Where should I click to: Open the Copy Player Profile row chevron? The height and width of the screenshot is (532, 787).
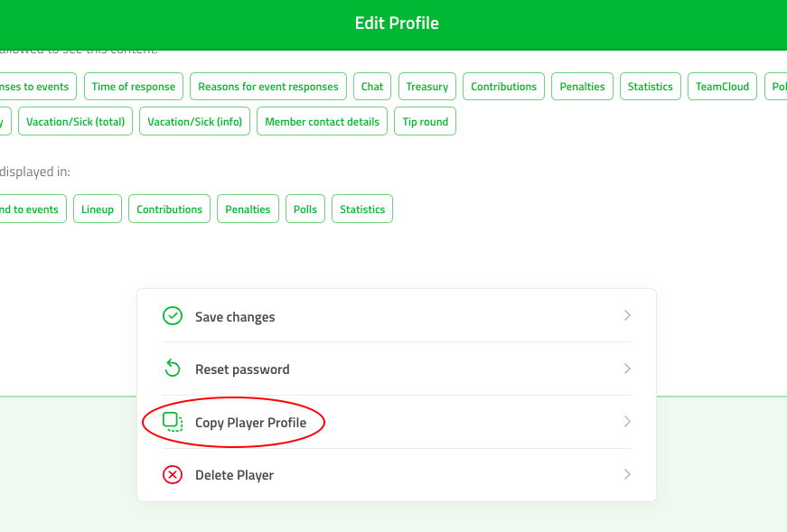pyautogui.click(x=627, y=422)
